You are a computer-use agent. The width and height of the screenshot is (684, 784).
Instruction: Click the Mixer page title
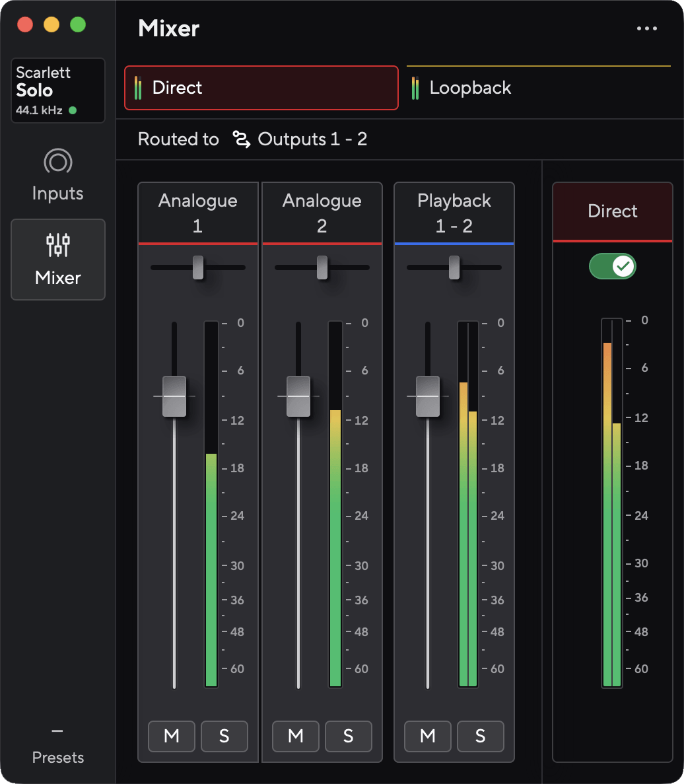169,28
